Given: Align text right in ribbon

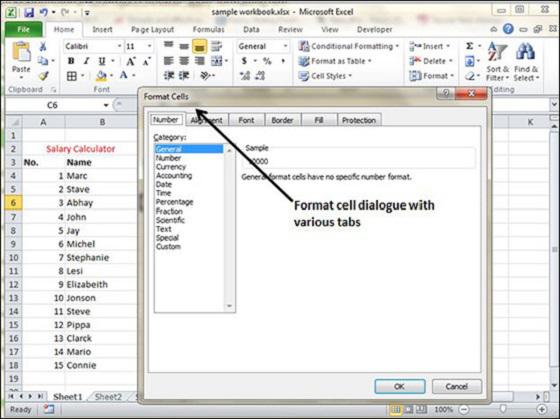Looking at the screenshot, I should (199, 61).
